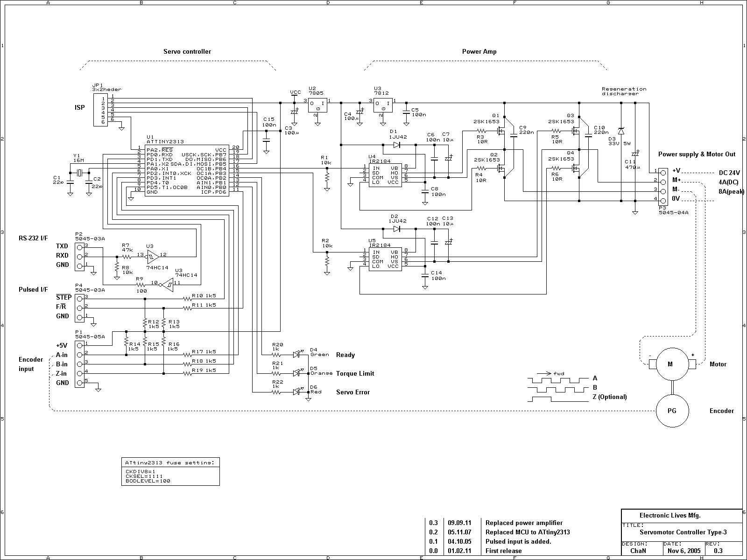Click the PG encoder circle symbol

[x=672, y=411]
